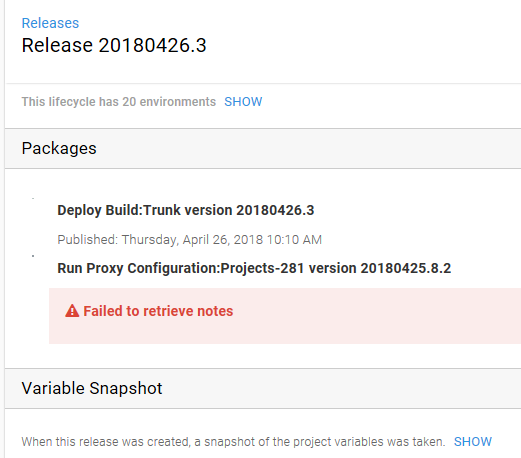This screenshot has width=521, height=458.
Task: Click the lifecycle environments description text
Action: coord(119,102)
